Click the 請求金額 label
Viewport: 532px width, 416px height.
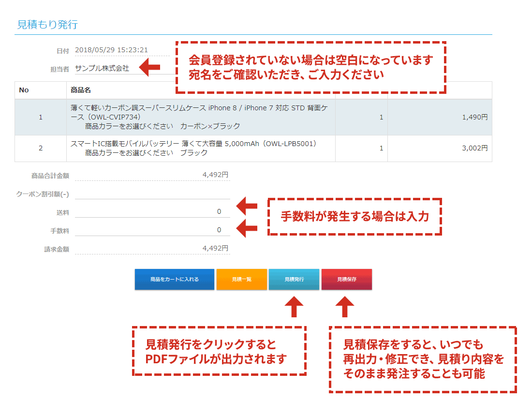[57, 249]
